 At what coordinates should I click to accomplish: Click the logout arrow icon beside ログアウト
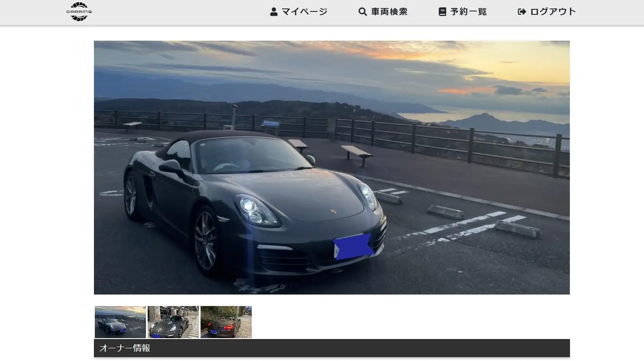(x=522, y=12)
